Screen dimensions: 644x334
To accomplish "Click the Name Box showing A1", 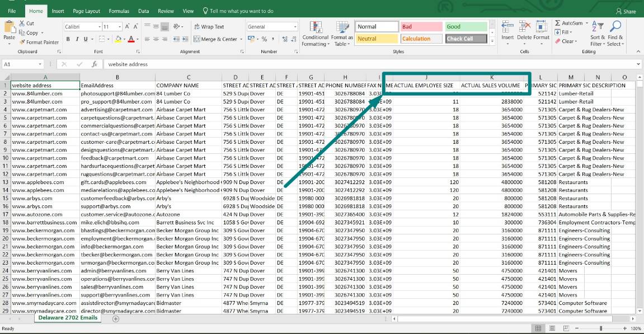I will click(22, 64).
